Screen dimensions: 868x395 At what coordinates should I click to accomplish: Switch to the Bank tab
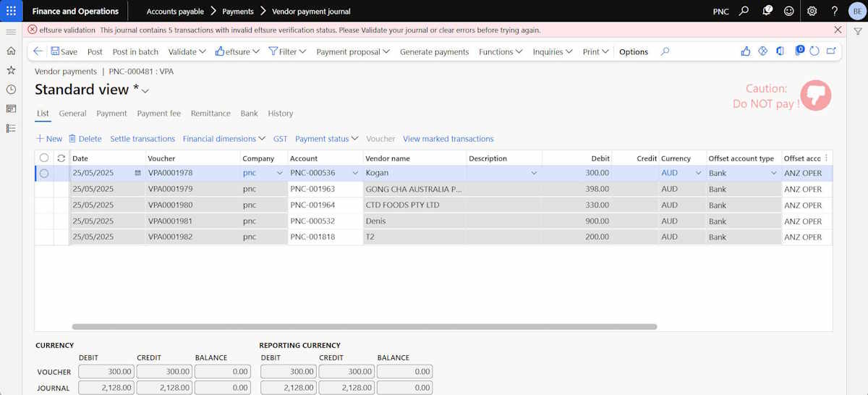point(249,114)
